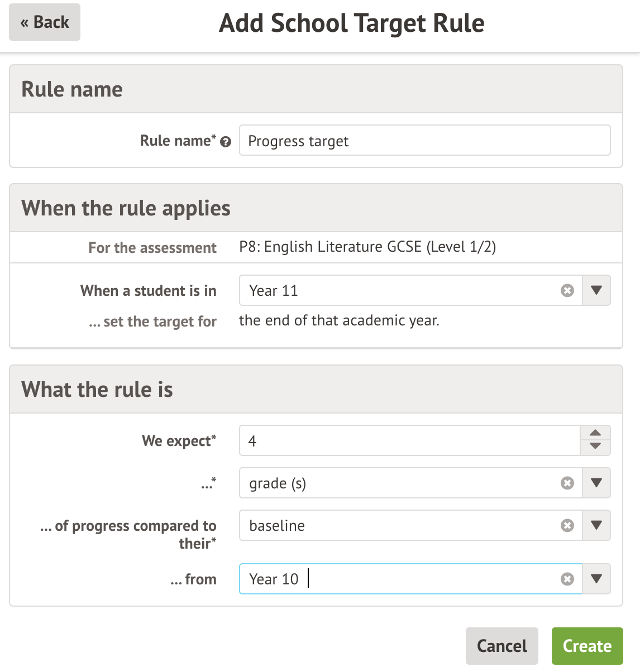The image size is (640, 672).
Task: Clear the Year 11 selection
Action: pos(567,290)
